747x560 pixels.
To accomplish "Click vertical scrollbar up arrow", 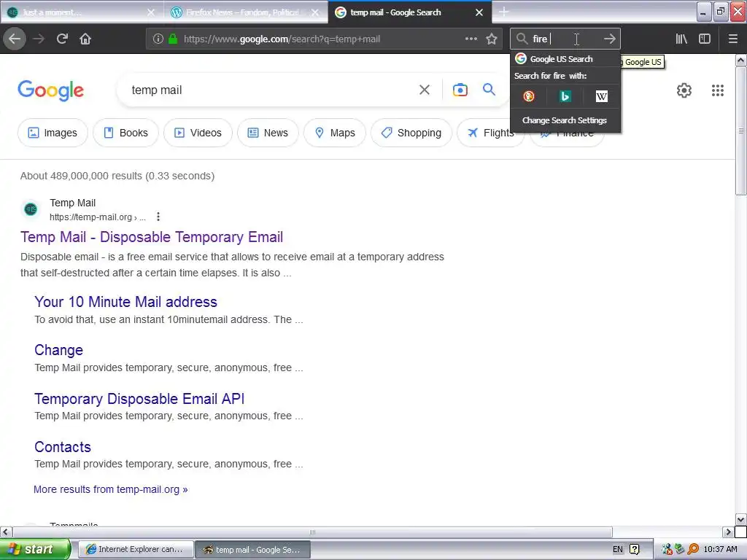I will point(740,60).
